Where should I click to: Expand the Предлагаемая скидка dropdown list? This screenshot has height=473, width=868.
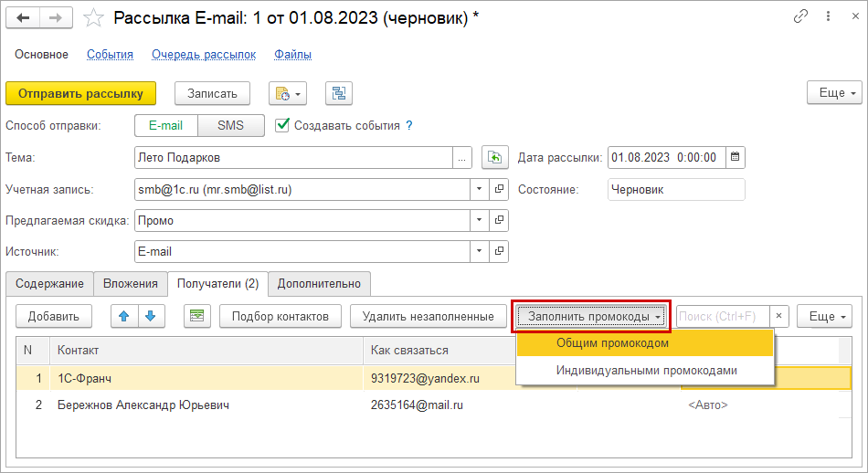point(481,220)
